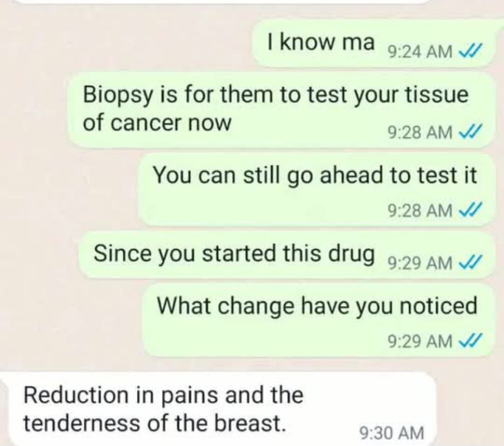
Task: Click double ticks on the Biopsy message
Action: click(x=469, y=132)
